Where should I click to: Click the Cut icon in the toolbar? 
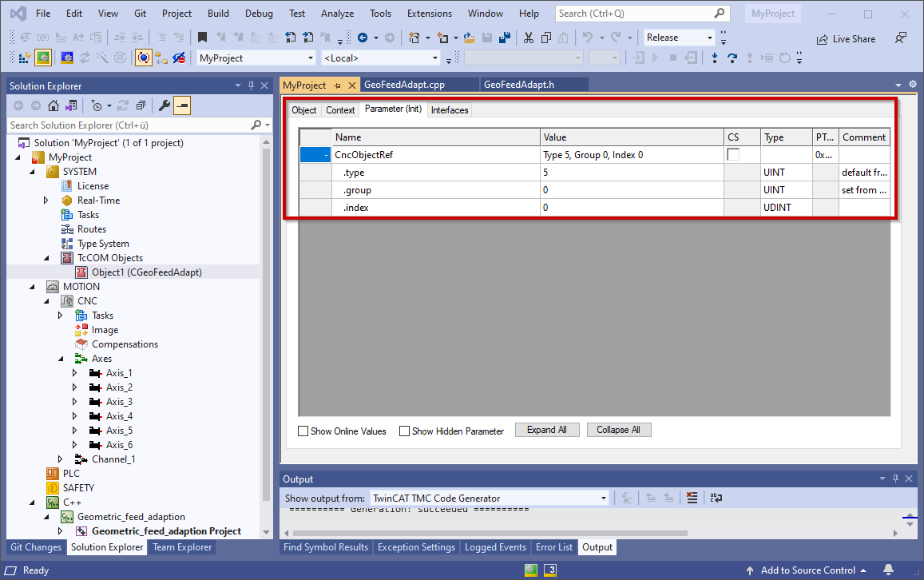tap(529, 38)
